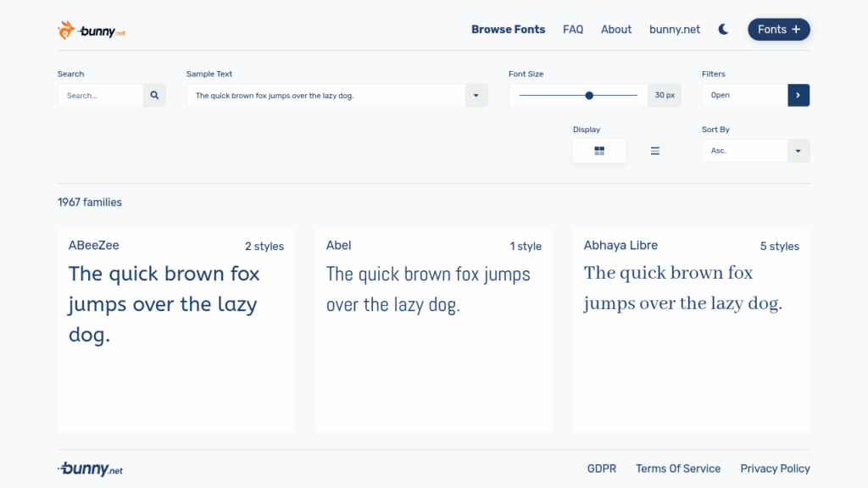
Task: Visit the bunny.net nav link
Action: pyautogui.click(x=674, y=30)
